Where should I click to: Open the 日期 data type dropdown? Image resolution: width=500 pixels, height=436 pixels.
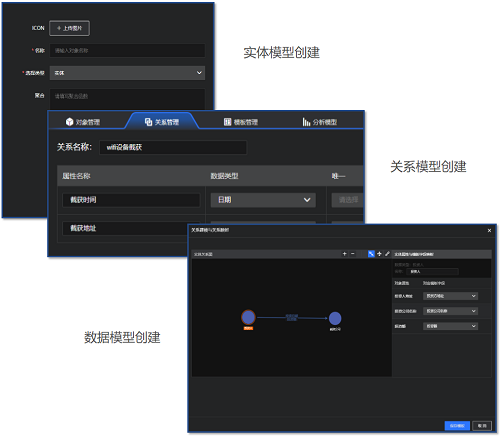(x=263, y=200)
